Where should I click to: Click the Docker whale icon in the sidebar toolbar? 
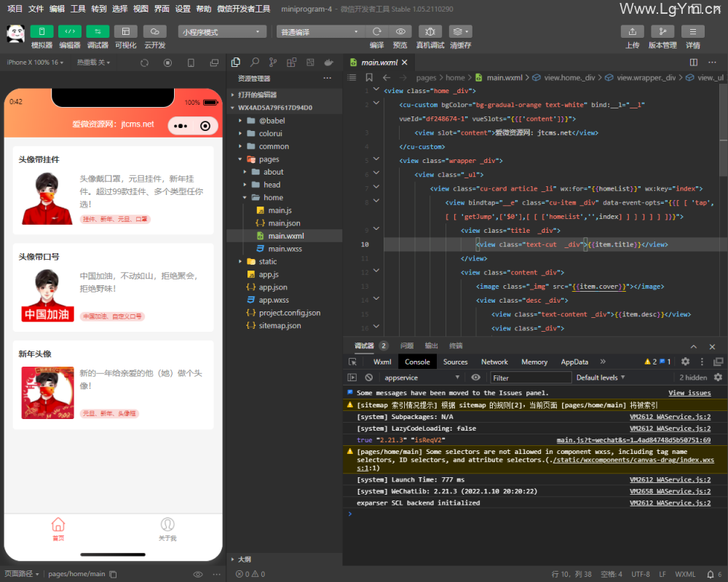[x=329, y=62]
